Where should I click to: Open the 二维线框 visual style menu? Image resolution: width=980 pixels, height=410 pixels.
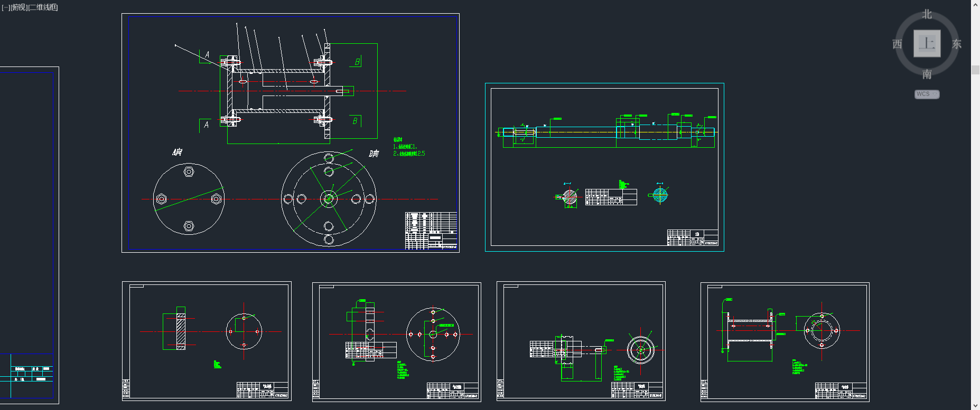coord(43,7)
